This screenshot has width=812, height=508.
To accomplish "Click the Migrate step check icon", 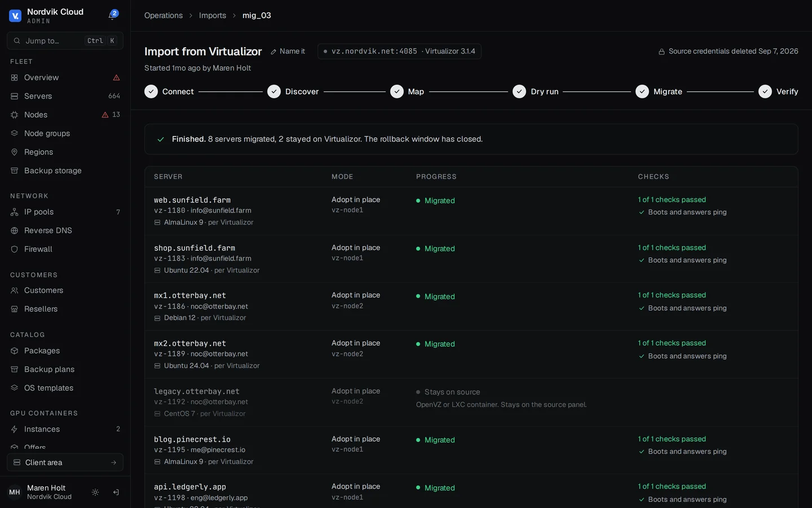I will pyautogui.click(x=642, y=91).
